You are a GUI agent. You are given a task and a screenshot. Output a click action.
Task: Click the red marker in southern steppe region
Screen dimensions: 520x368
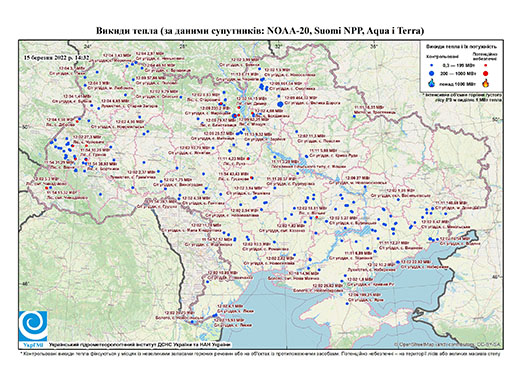pos(316,217)
